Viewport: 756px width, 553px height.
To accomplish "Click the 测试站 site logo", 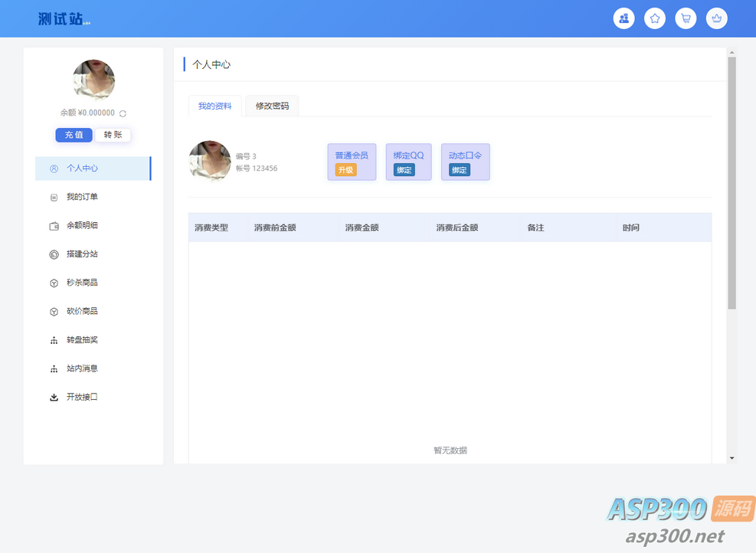I will pos(64,19).
